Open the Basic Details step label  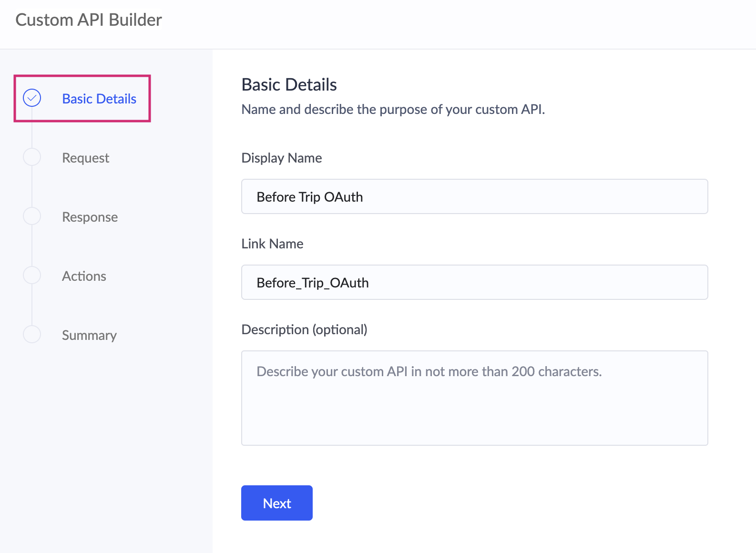click(99, 99)
